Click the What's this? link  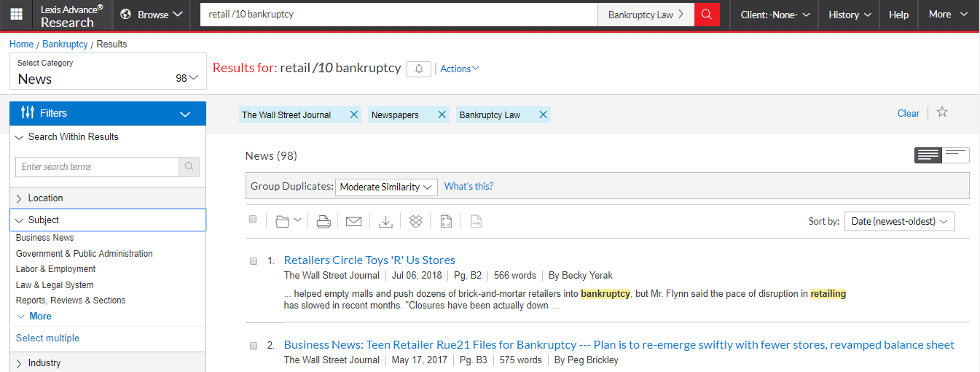469,187
